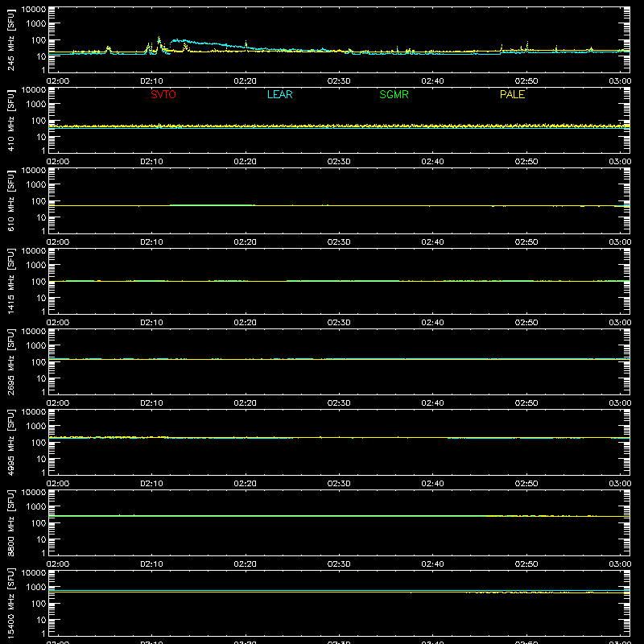
Task: Click the 100 y-axis label of 610 MHz plot
Action: [39, 201]
